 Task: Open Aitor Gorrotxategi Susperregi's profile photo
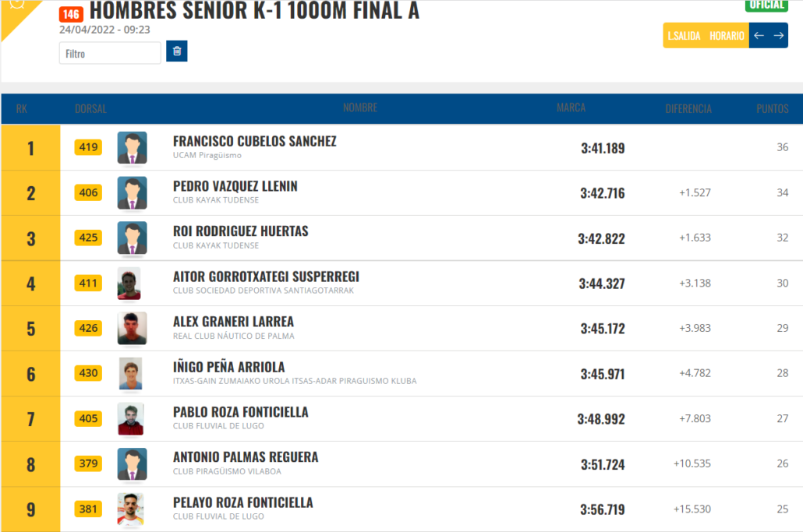pyautogui.click(x=129, y=284)
